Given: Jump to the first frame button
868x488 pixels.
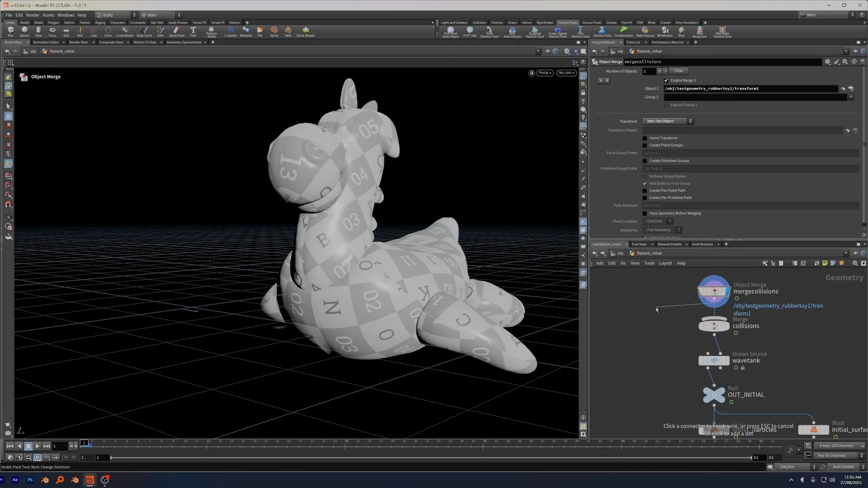Looking at the screenshot, I should (x=10, y=446).
